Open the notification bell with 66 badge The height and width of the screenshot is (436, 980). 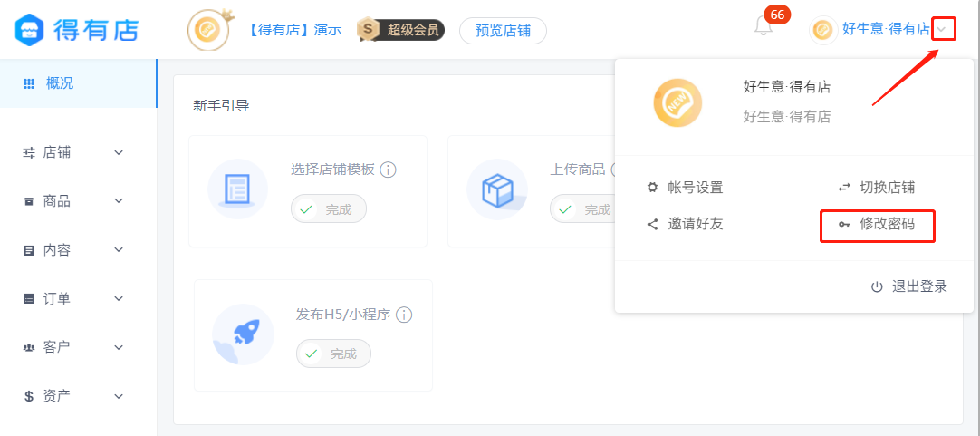click(764, 26)
